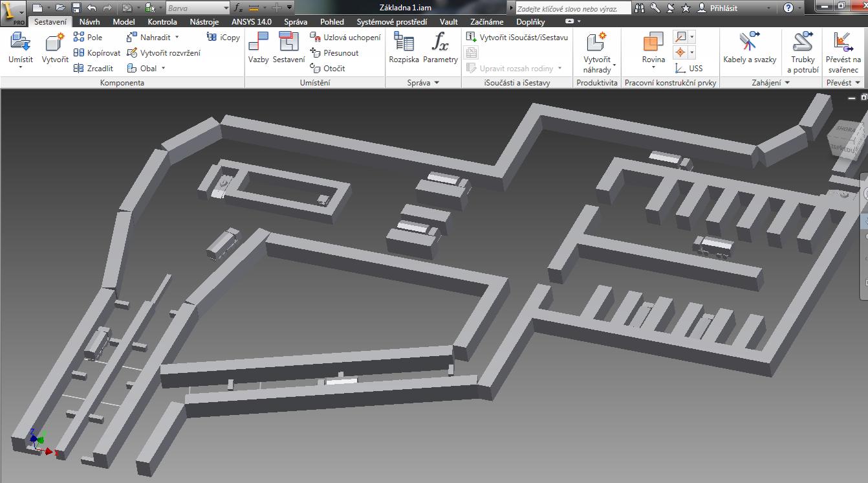
Task: Click Vytvořit iSoučást/iSestavu
Action: (x=517, y=38)
